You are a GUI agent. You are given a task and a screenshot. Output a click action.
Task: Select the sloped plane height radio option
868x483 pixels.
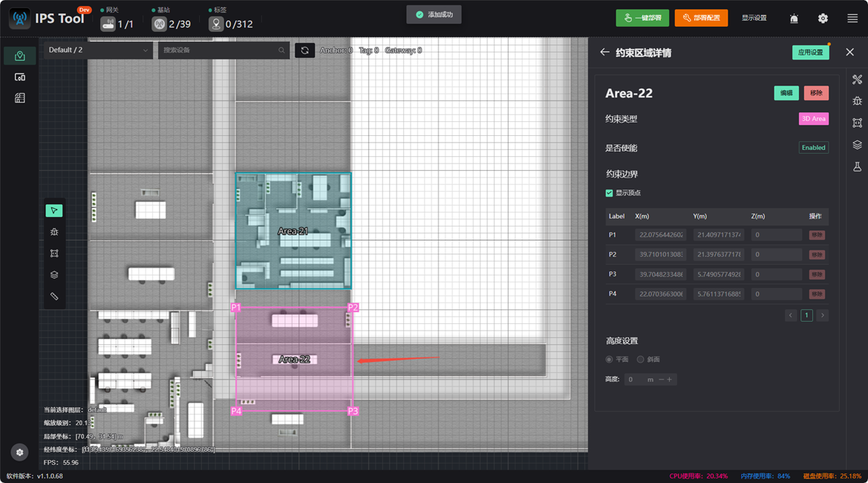coord(641,360)
